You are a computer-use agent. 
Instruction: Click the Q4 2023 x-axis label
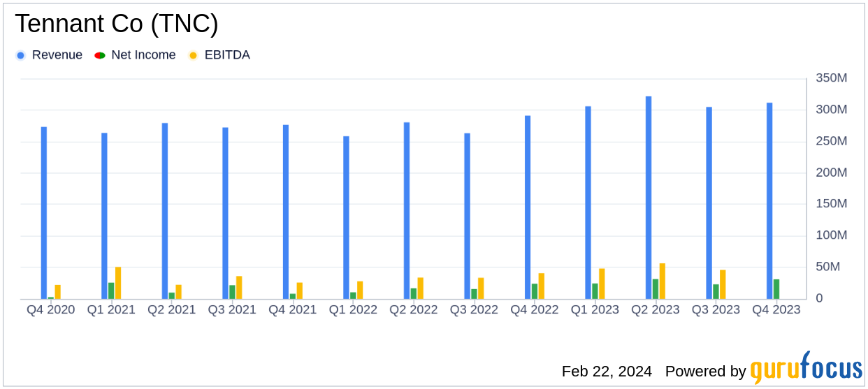tap(776, 309)
